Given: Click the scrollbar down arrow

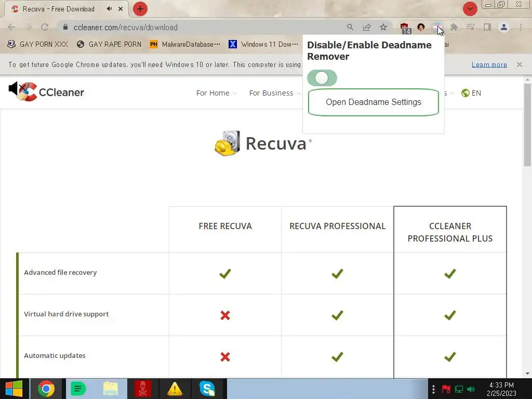Looking at the screenshot, I should click(528, 374).
